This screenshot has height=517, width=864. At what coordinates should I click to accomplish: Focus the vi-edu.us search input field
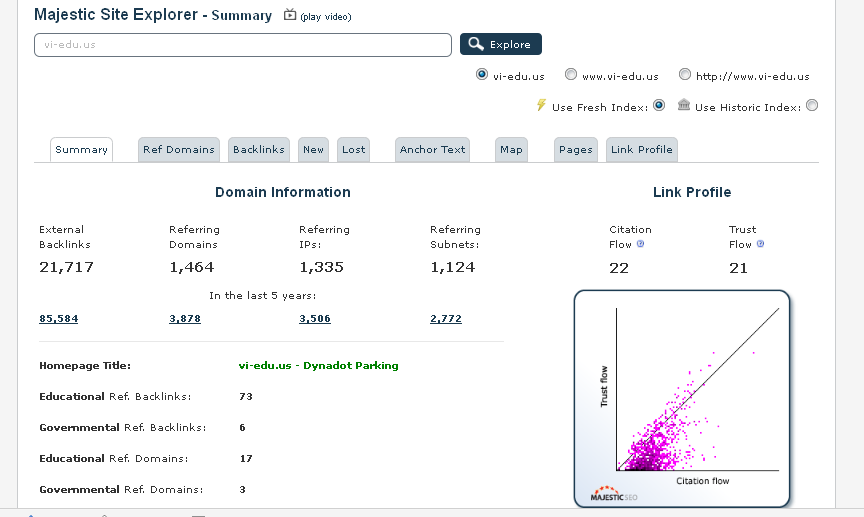243,45
